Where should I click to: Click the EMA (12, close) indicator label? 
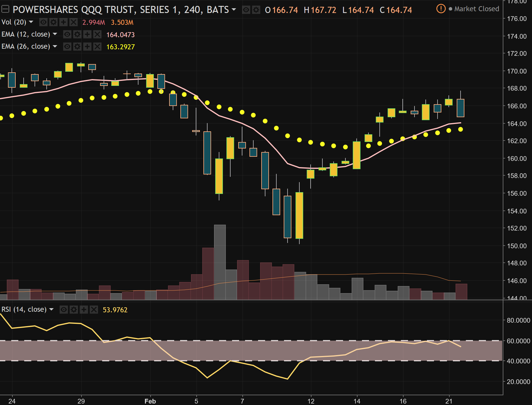[x=26, y=34]
